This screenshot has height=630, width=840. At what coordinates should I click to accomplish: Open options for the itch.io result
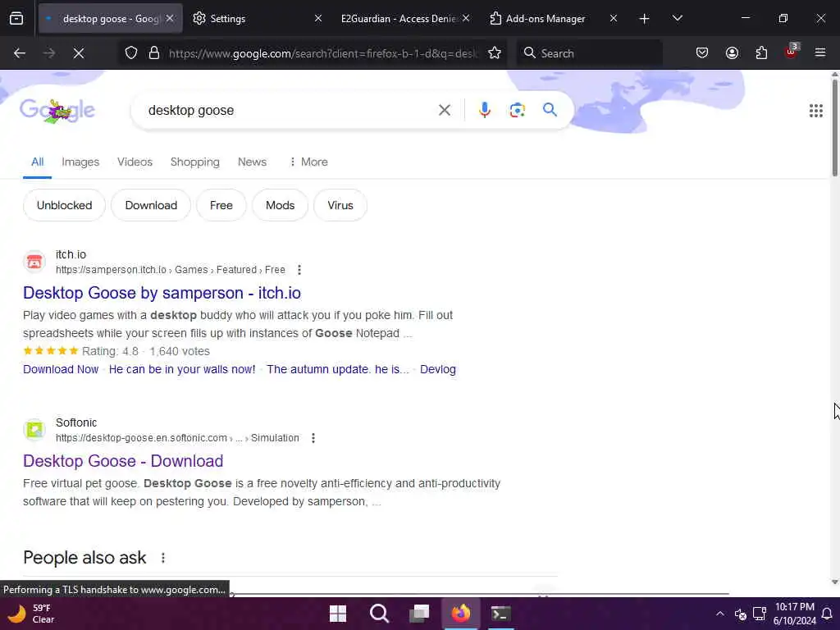(x=299, y=270)
